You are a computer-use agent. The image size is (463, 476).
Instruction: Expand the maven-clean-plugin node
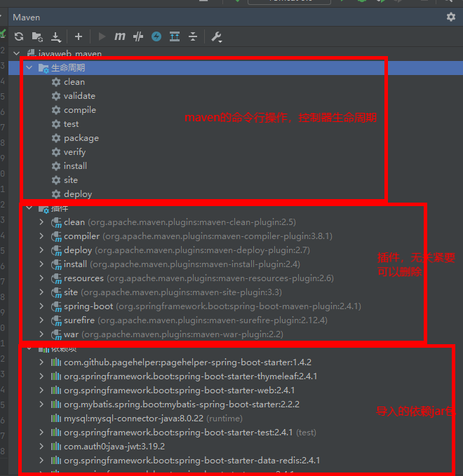(41, 222)
